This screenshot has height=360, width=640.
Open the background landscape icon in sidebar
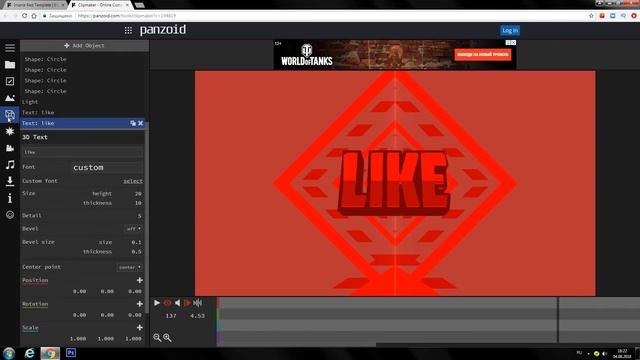click(10, 98)
